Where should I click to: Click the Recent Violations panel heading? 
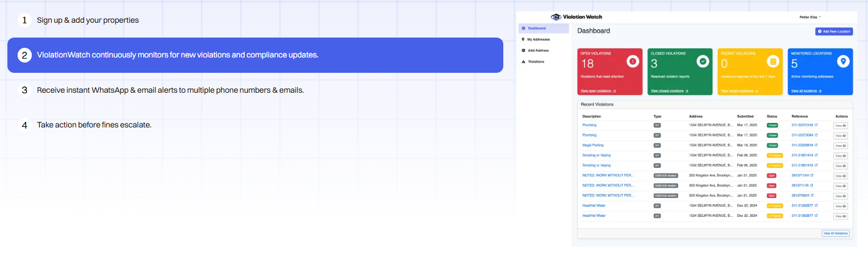596,105
